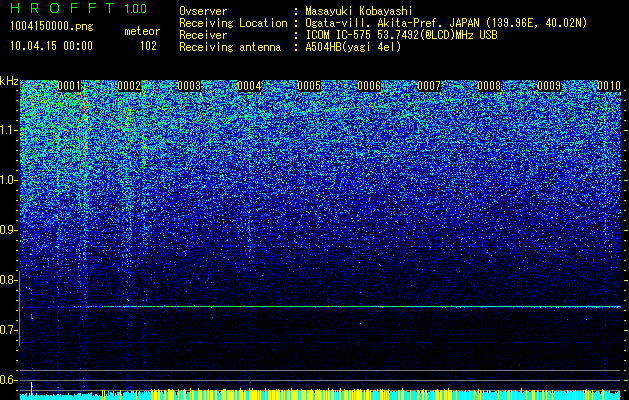Image resolution: width=629 pixels, height=400 pixels.
Task: Click the 0.6 kHz axis tick label
Action: coord(8,380)
